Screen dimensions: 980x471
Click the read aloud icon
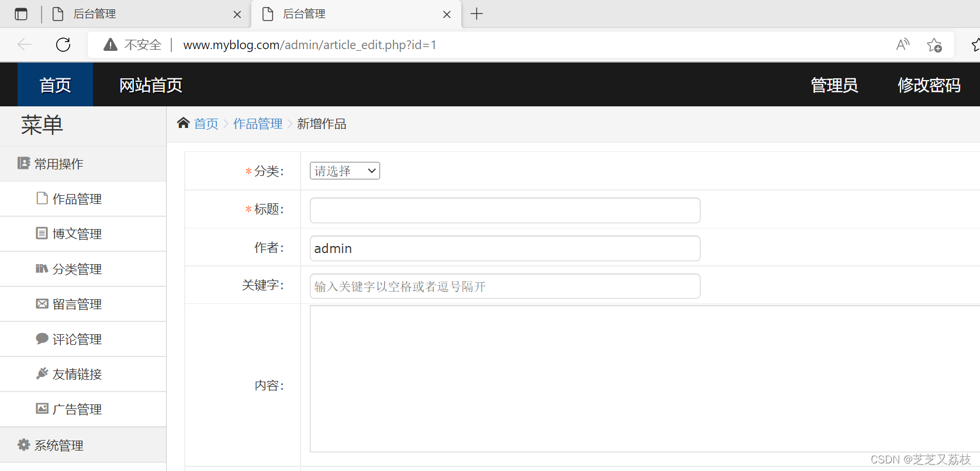(x=903, y=44)
